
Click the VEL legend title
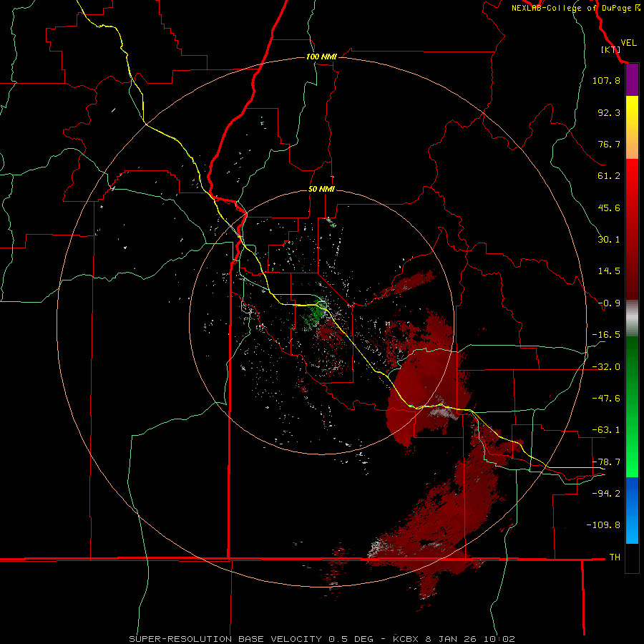[x=628, y=43]
